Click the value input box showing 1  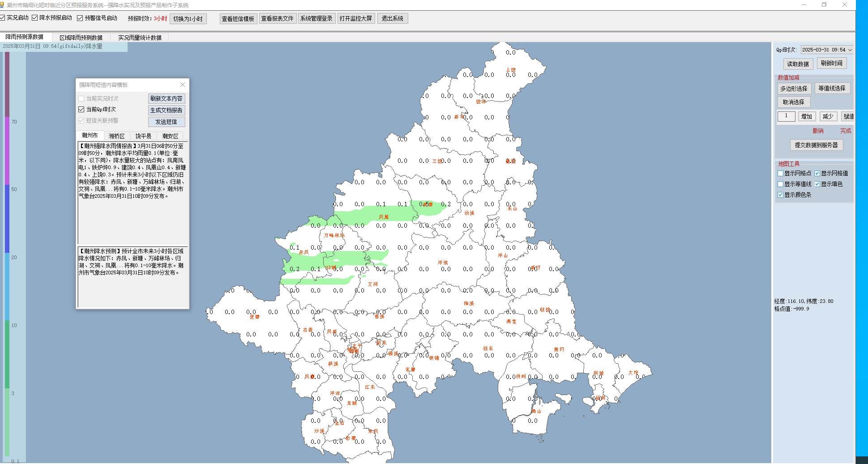coord(786,116)
